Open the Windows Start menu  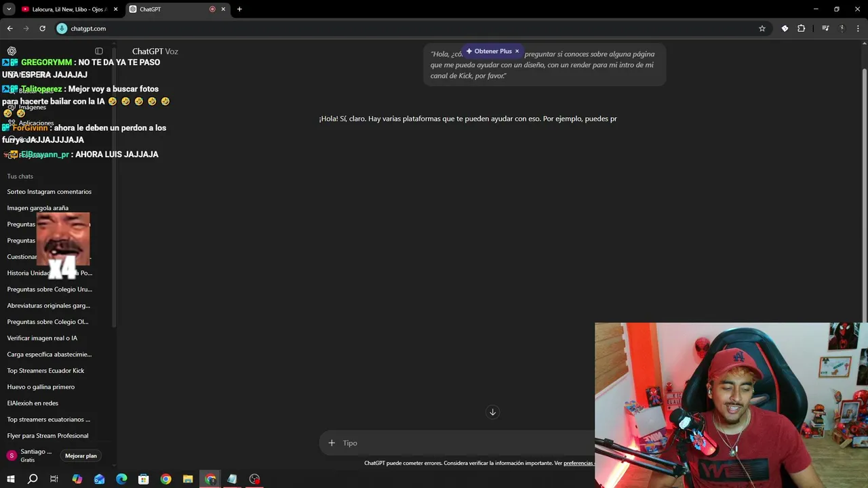11,479
